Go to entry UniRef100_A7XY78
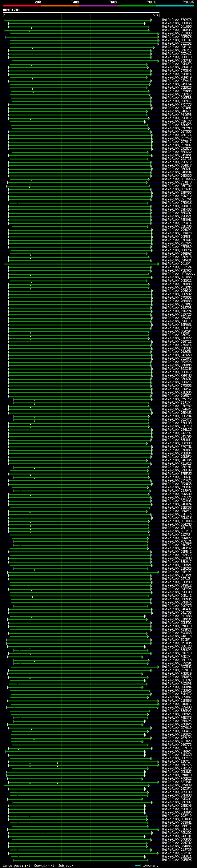 coord(177,104)
